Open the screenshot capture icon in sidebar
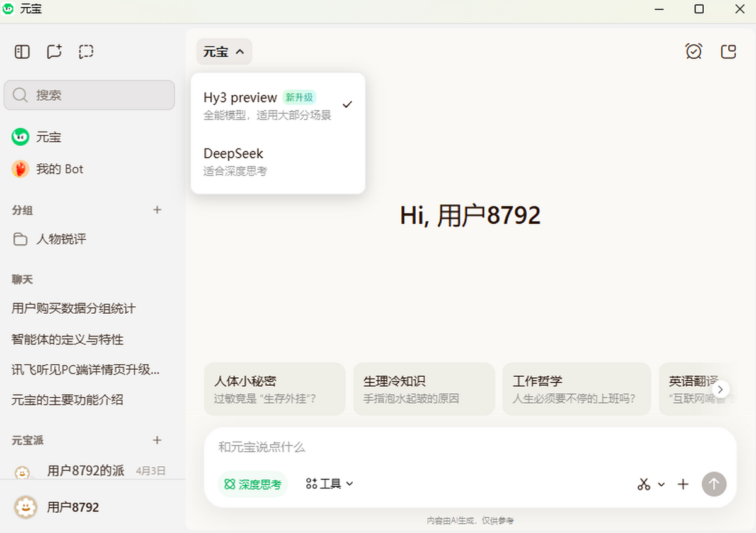Image resolution: width=756 pixels, height=533 pixels. (86, 52)
